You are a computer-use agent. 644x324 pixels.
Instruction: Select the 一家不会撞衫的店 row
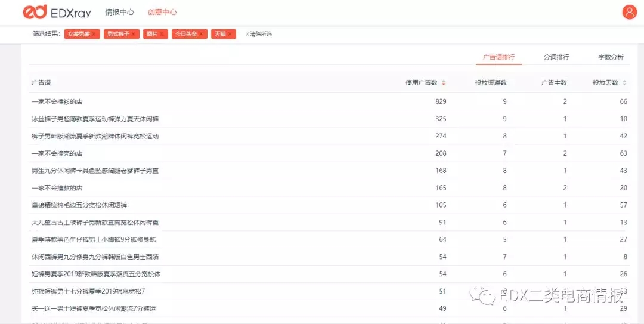(x=329, y=101)
